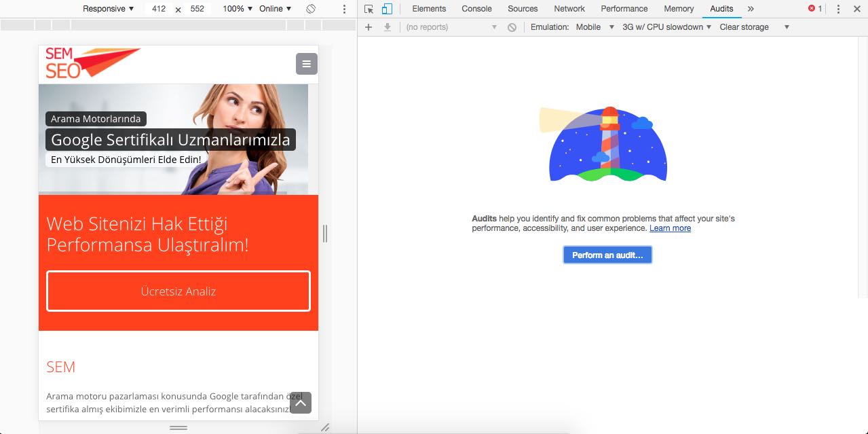Switch to the Console tab
Viewport: 868px width, 434px height.
[x=476, y=9]
